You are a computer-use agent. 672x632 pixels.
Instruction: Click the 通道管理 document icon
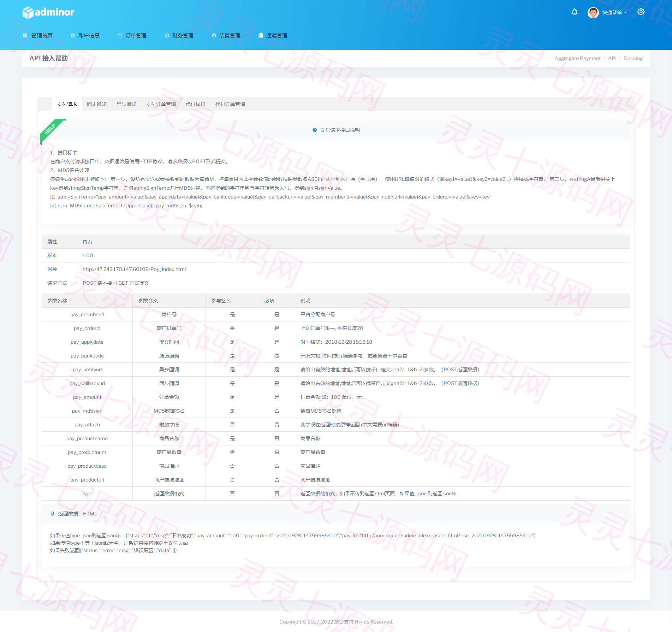tap(261, 35)
